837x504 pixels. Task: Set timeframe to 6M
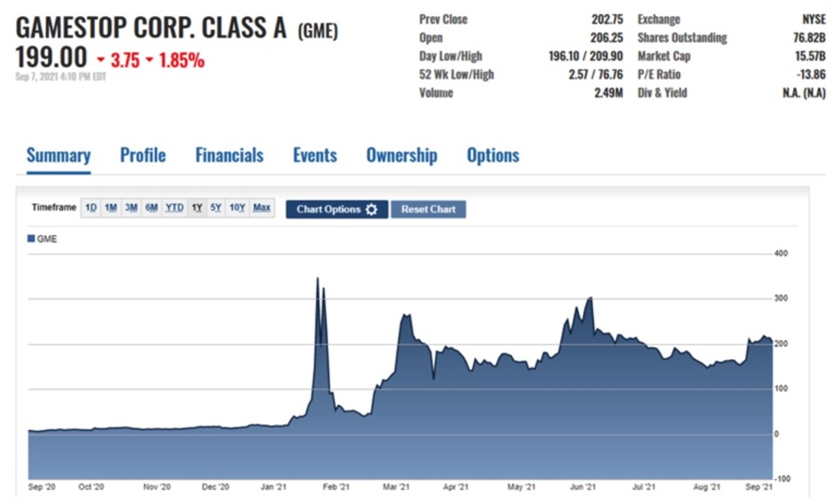(x=151, y=208)
